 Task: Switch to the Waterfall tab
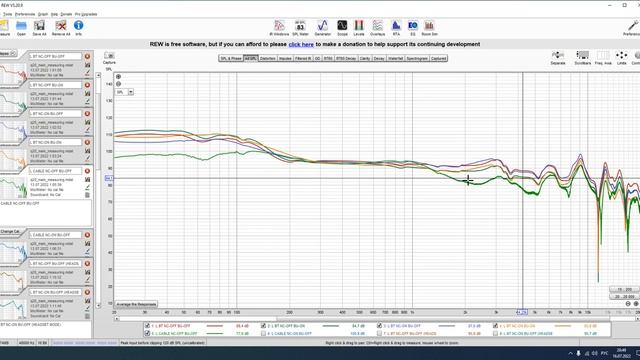point(396,58)
